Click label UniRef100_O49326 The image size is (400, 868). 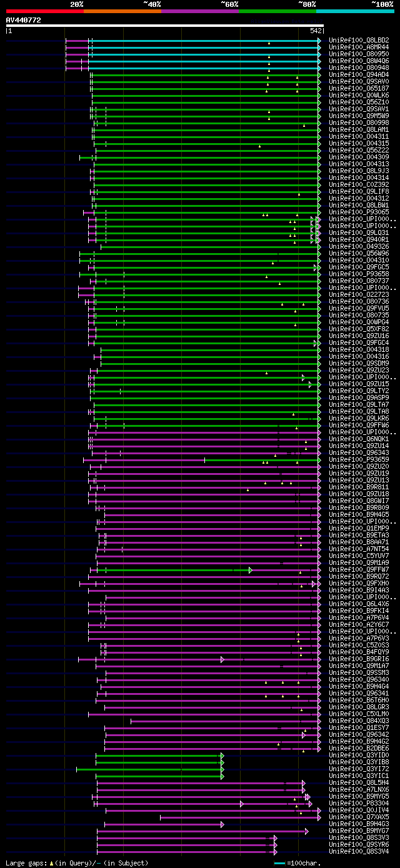pyautogui.click(x=359, y=247)
